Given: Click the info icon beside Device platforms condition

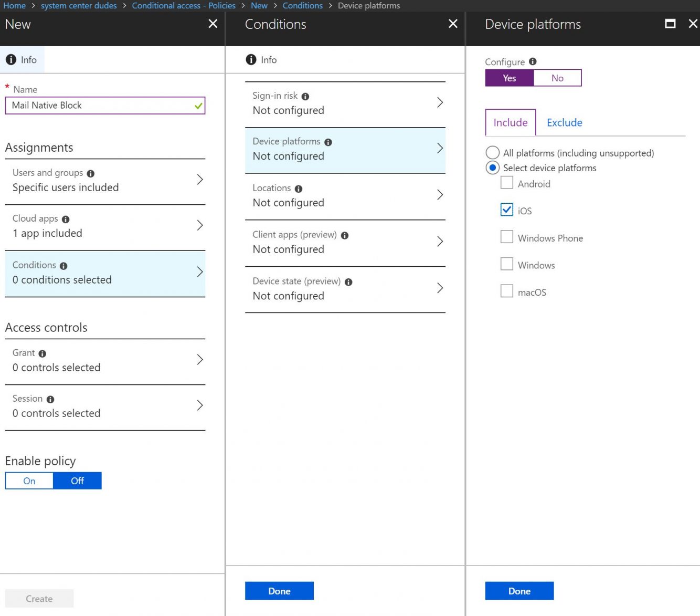Looking at the screenshot, I should pos(328,141).
